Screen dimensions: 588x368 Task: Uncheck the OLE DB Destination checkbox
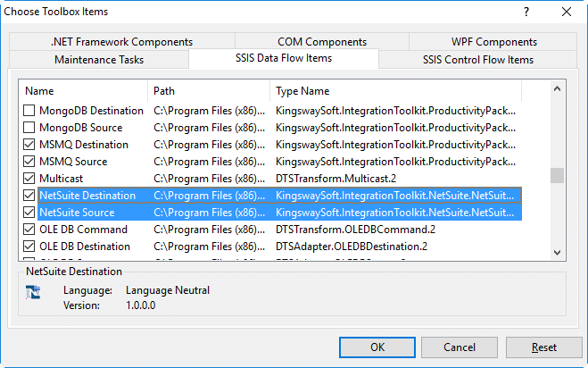[x=29, y=246]
